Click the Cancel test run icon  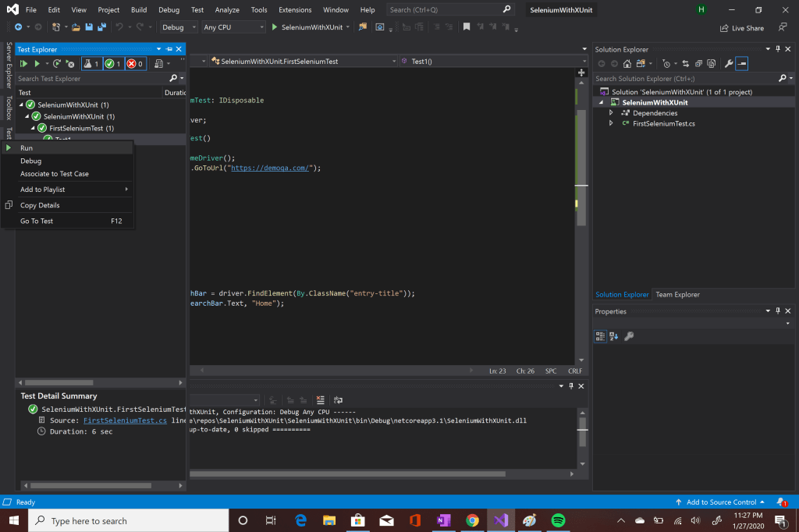tap(70, 63)
